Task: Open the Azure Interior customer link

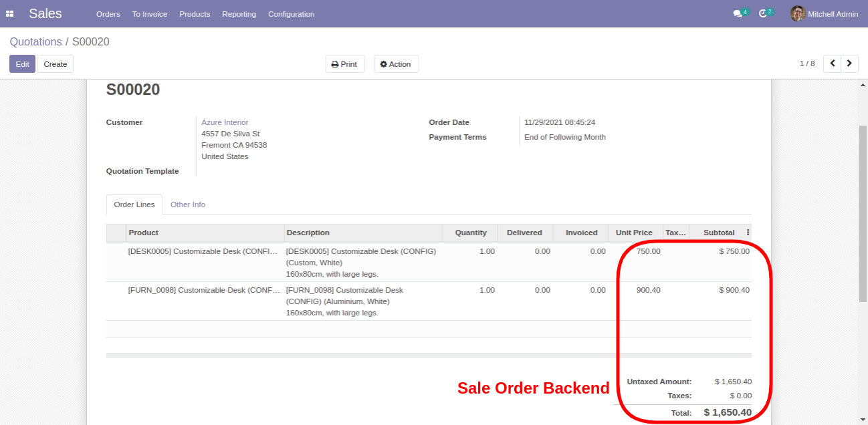Action: coord(225,122)
